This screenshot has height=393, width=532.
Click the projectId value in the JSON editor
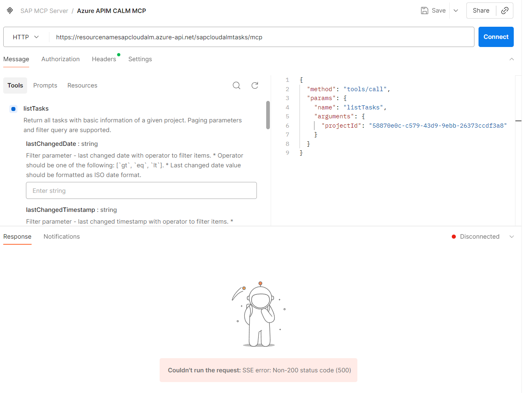[438, 126]
